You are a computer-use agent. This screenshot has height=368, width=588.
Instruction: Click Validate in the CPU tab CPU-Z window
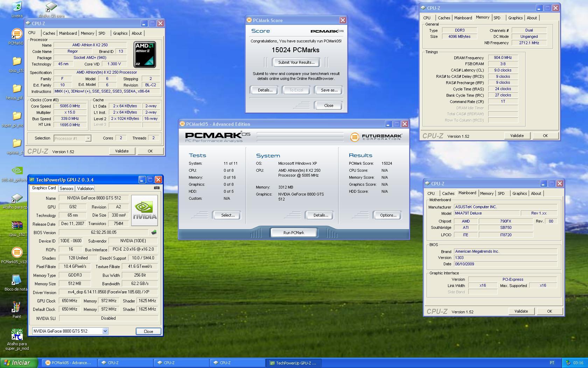click(x=122, y=151)
